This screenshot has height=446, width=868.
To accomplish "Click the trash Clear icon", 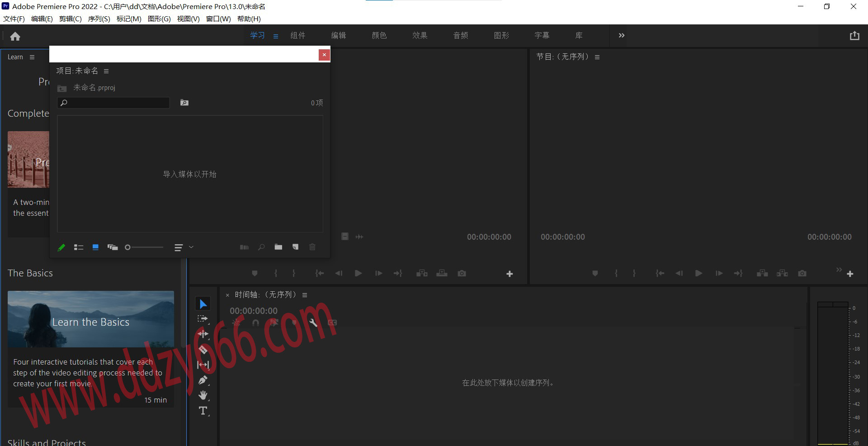I will click(x=312, y=247).
